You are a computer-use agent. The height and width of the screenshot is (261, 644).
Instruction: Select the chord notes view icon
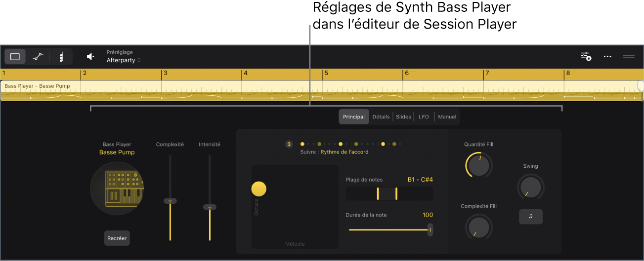coord(61,57)
